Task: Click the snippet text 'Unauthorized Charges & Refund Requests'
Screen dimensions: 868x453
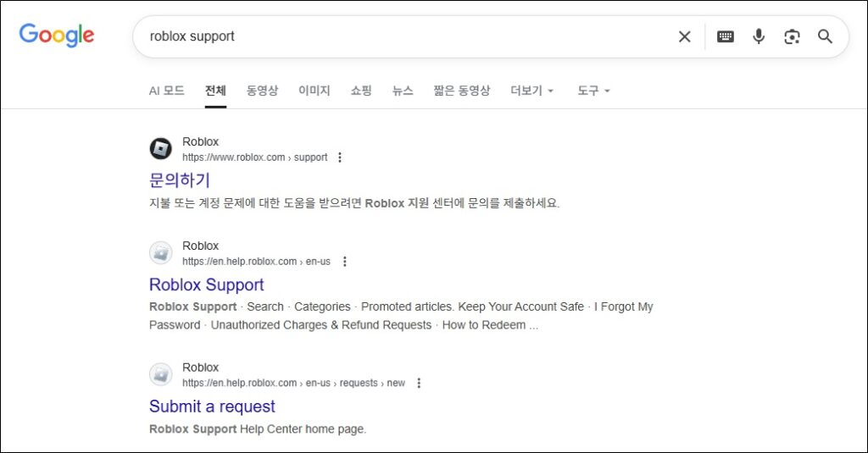Action: (321, 325)
